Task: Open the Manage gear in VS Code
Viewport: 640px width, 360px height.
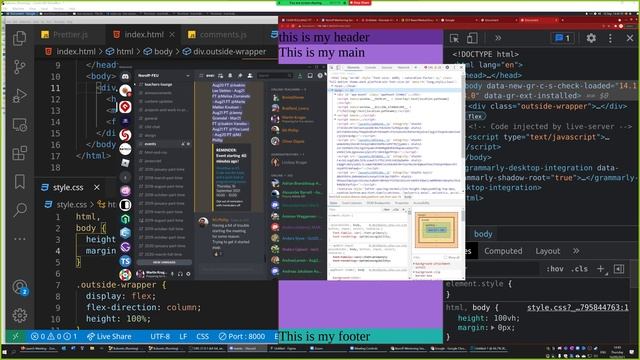Action: (19, 315)
